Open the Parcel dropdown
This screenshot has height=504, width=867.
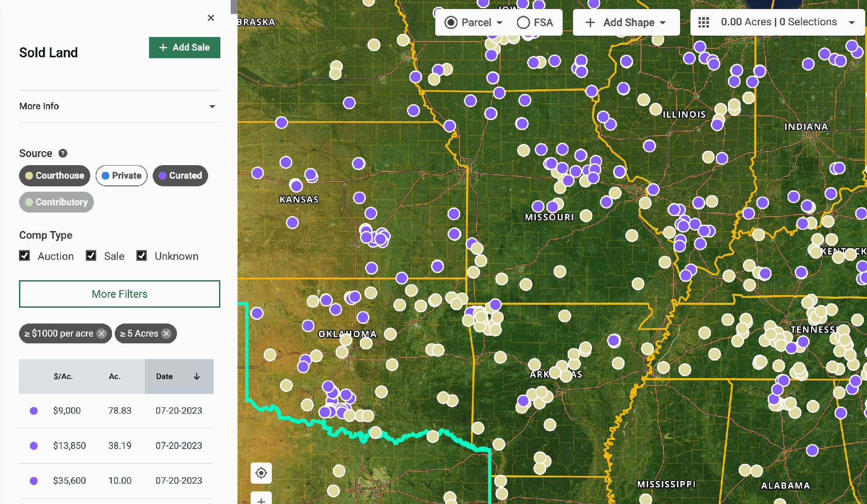pyautogui.click(x=472, y=22)
